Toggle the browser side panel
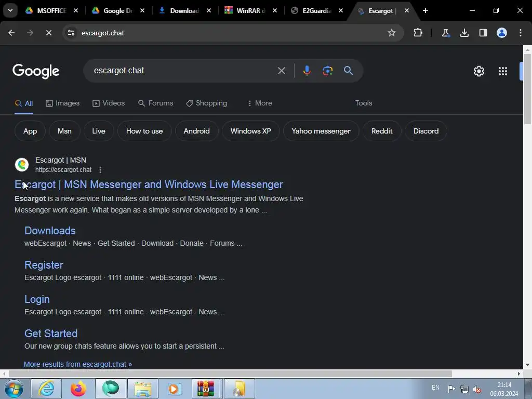Image resolution: width=532 pixels, height=399 pixels. (x=483, y=33)
